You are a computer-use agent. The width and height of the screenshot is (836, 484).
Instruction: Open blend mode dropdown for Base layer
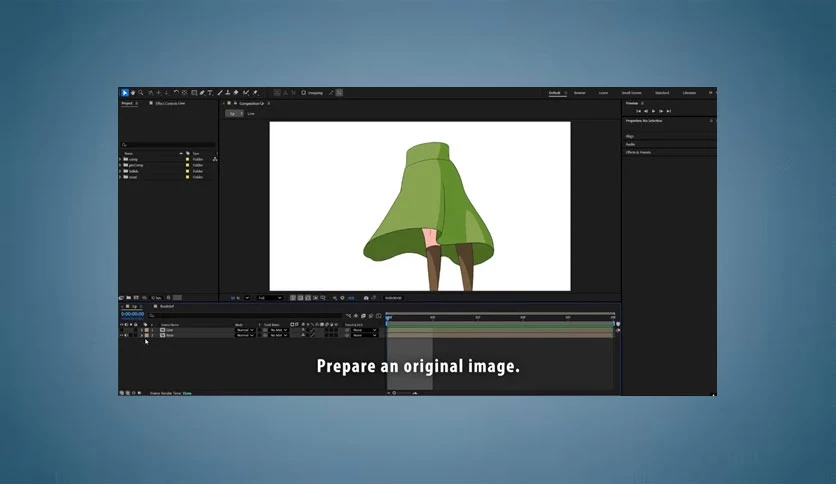[x=245, y=336]
